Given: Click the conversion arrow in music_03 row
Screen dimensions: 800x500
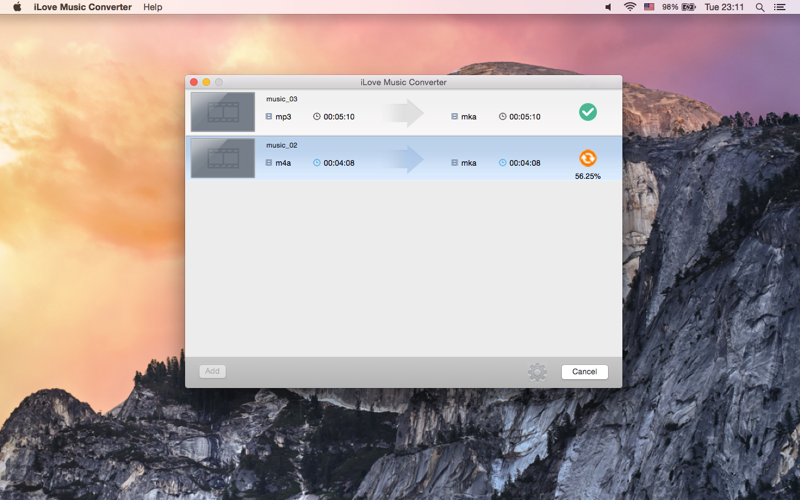Looking at the screenshot, I should [403, 113].
